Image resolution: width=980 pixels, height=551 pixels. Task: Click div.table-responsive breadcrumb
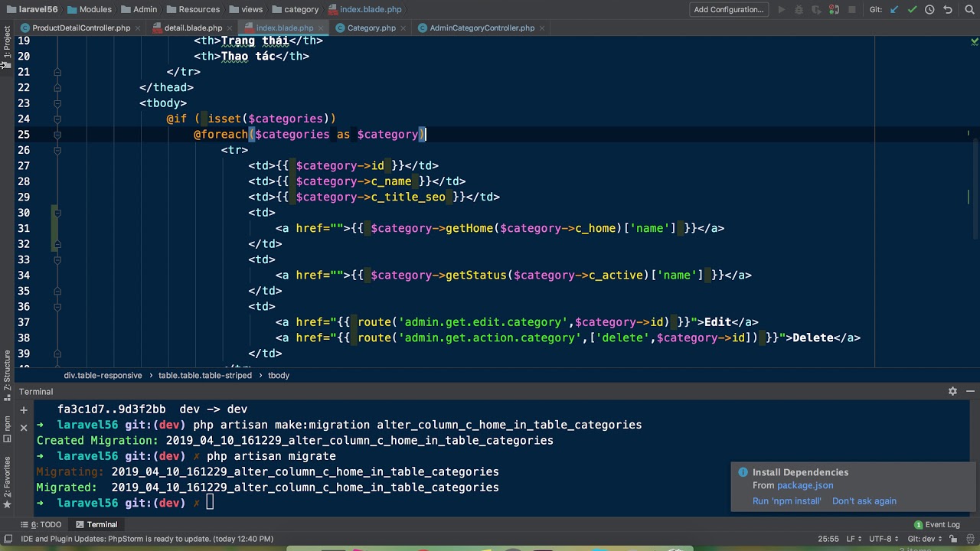point(103,376)
